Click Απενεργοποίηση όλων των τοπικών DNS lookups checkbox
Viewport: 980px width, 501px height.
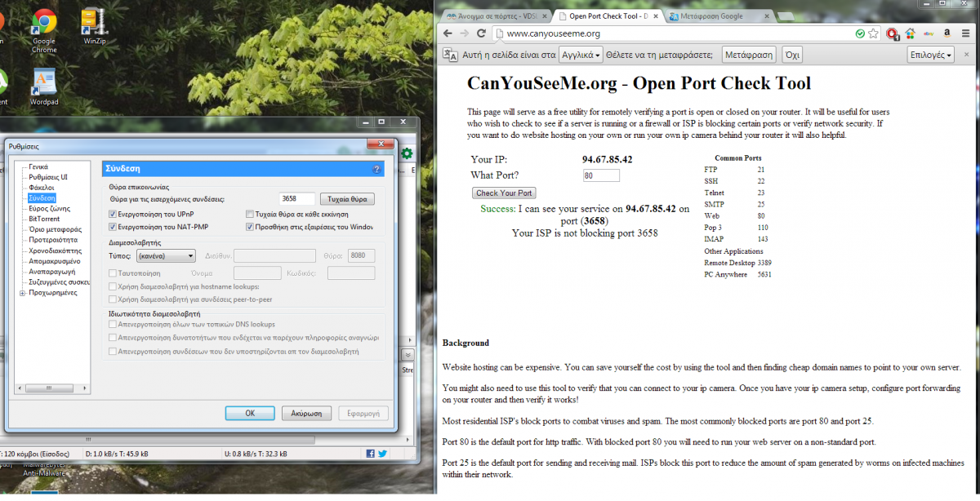click(113, 324)
